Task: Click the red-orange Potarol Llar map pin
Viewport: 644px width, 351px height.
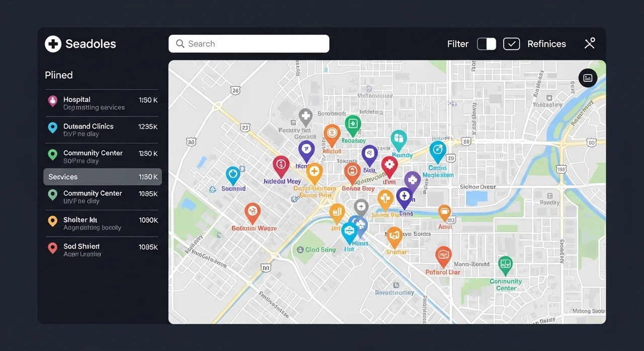Action: coord(443,256)
